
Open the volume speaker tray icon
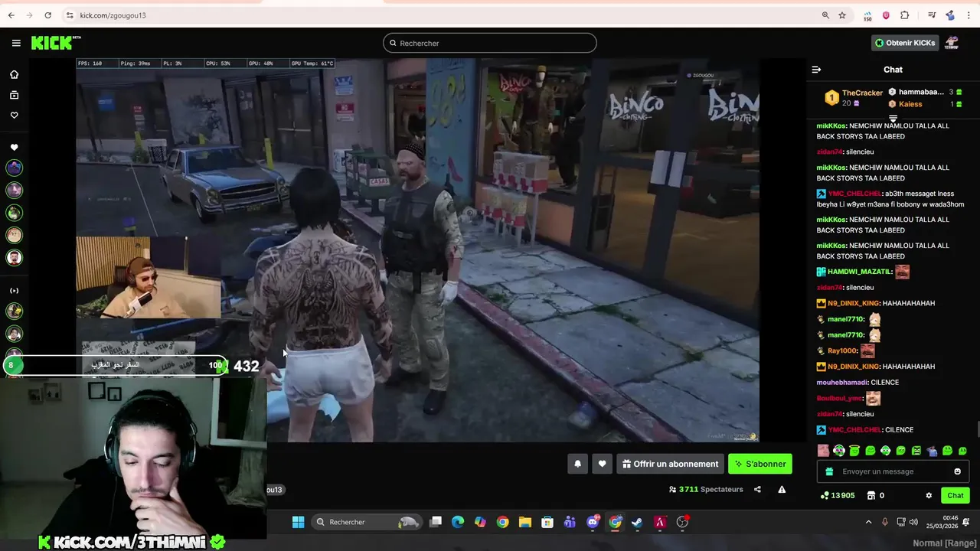coord(913,522)
